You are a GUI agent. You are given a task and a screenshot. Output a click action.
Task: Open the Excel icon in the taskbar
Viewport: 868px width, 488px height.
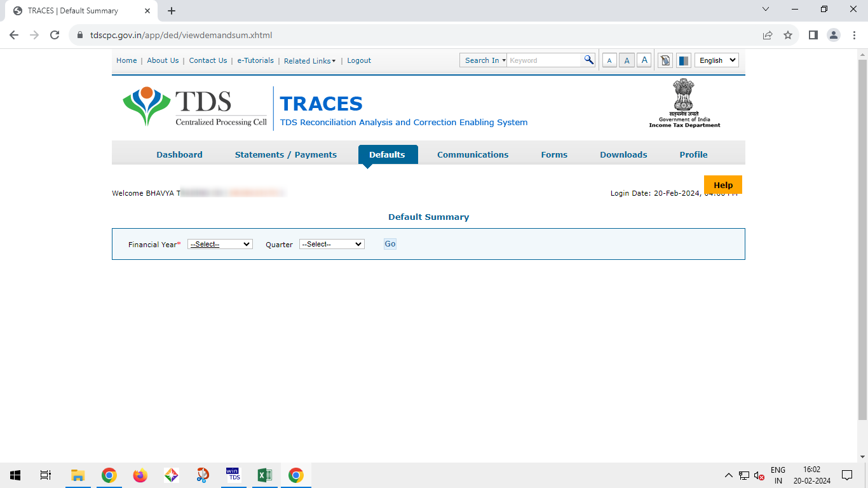[264, 475]
